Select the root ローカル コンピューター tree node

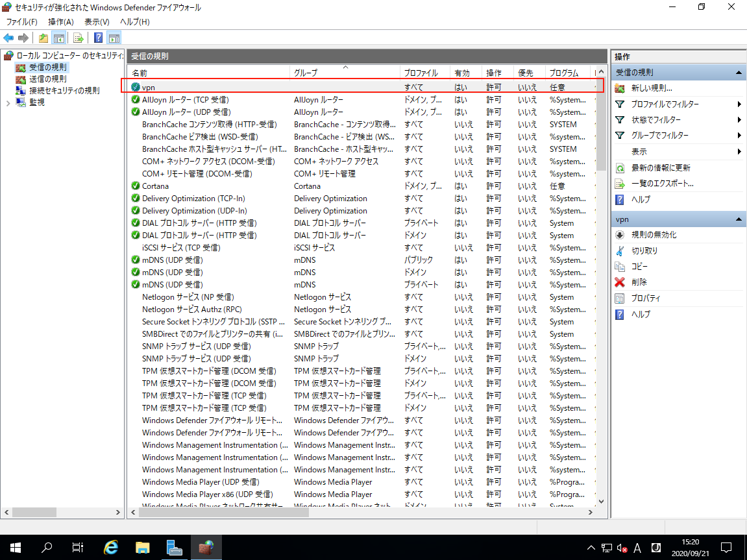[69, 56]
